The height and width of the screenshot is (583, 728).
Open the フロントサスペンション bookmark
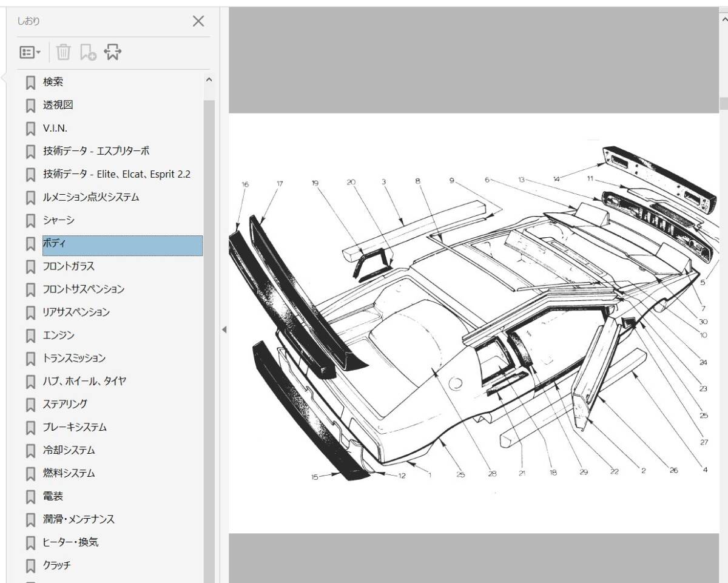click(83, 289)
